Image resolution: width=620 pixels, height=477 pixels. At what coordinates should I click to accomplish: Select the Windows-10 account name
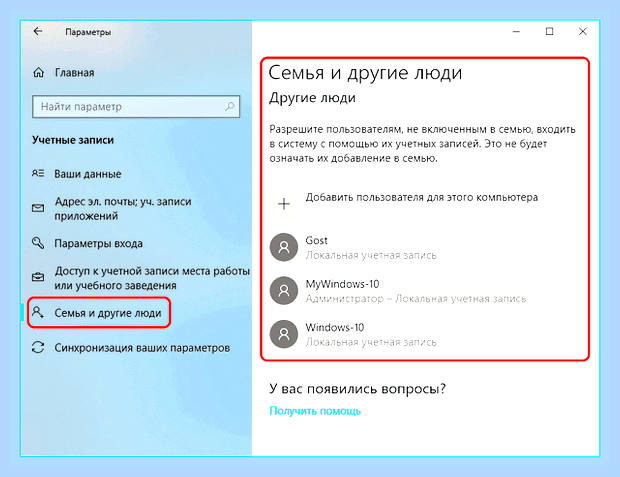(335, 327)
